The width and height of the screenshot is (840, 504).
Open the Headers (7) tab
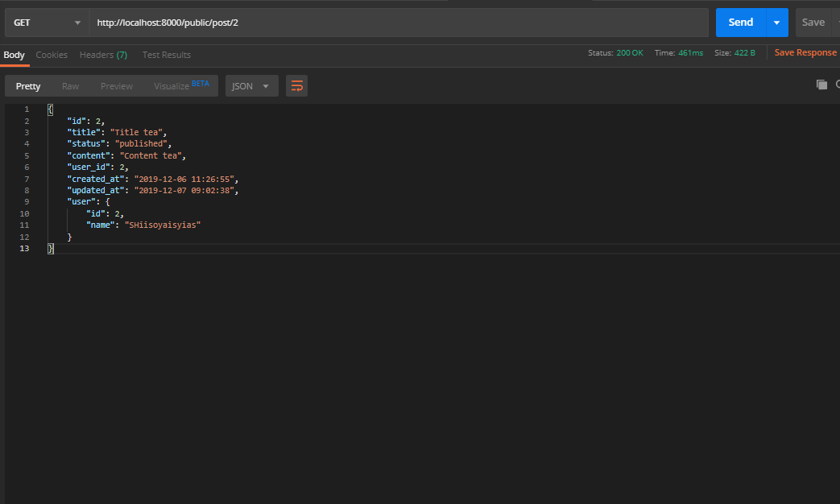pyautogui.click(x=103, y=55)
